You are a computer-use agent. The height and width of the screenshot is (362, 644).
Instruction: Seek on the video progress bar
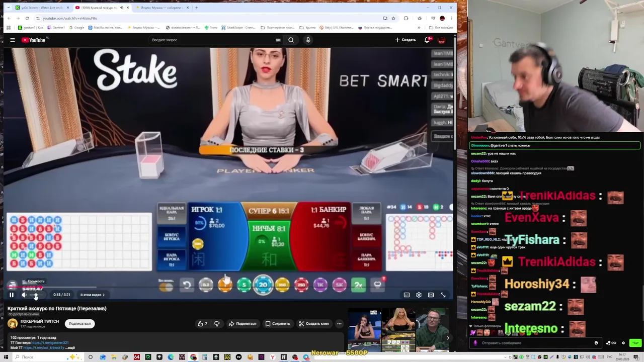tap(227, 288)
